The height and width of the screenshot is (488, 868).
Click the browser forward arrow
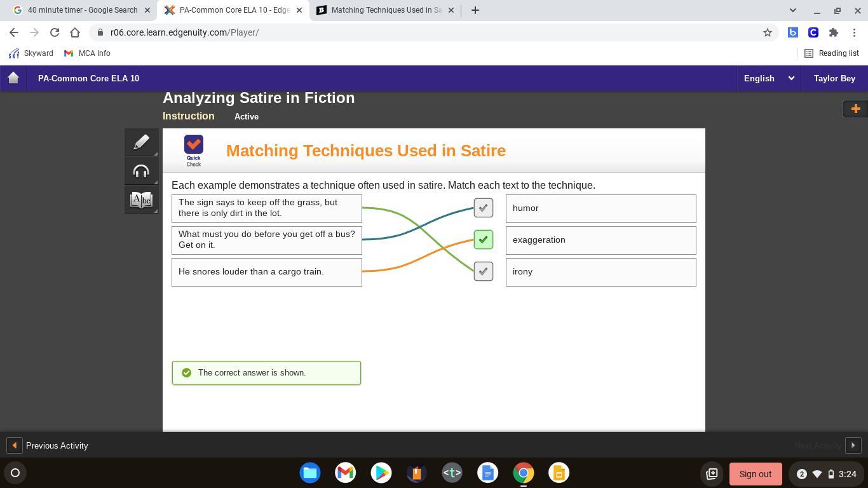point(34,32)
